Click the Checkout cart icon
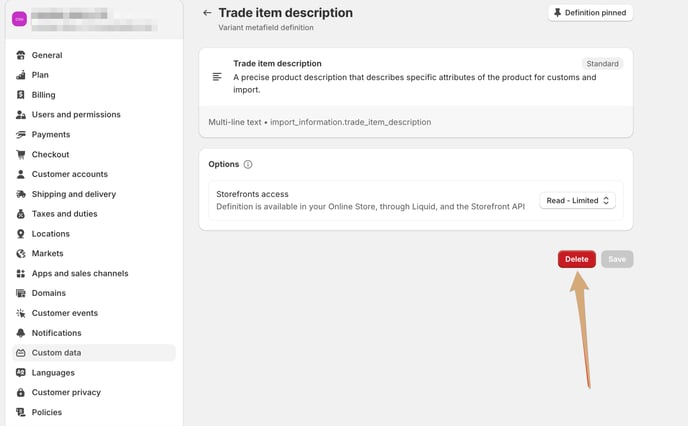 [21, 154]
